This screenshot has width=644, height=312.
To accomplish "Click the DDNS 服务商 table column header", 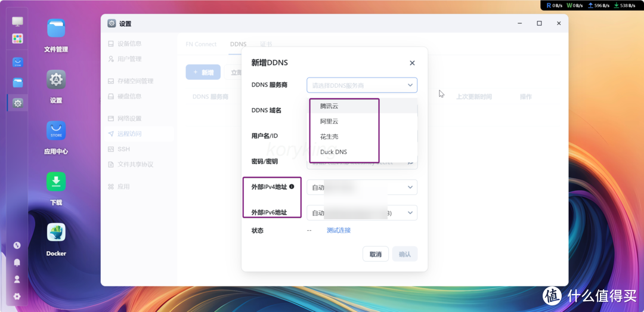I will tap(210, 97).
